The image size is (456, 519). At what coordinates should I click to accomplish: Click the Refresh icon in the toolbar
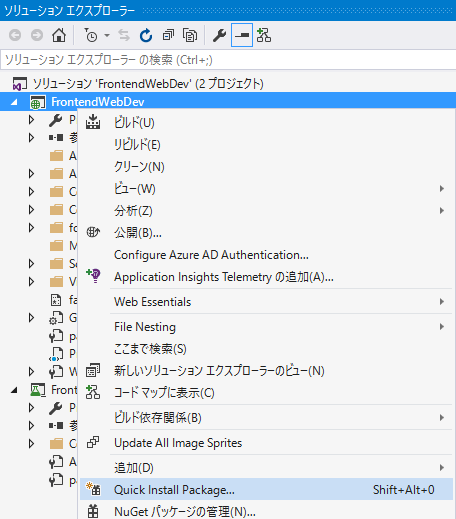(x=146, y=35)
